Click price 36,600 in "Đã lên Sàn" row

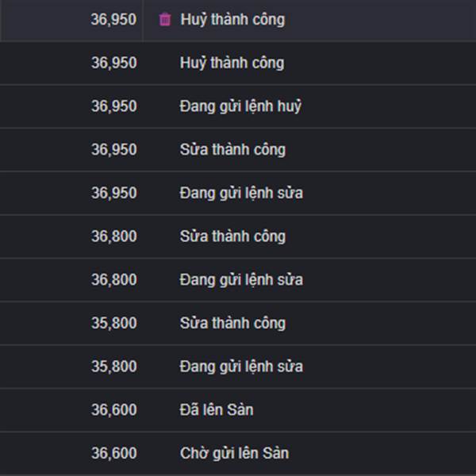[x=113, y=410]
